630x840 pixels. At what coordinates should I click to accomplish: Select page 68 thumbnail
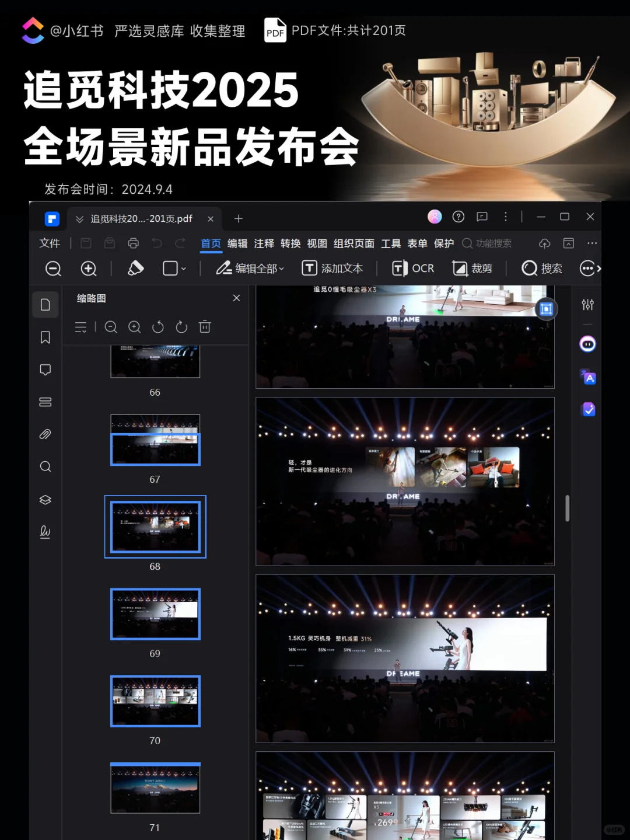tap(155, 527)
